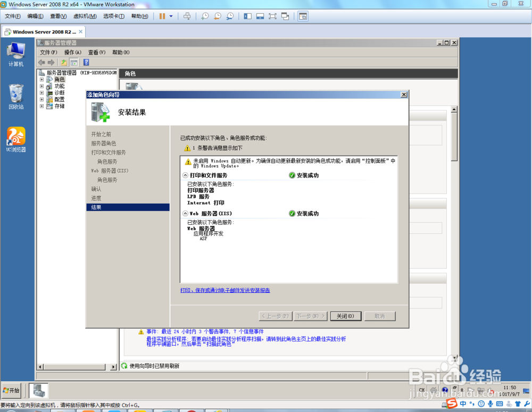Pause the virtual machine in VMware toolbar
Viewport: 532px width, 412px height.
click(162, 16)
